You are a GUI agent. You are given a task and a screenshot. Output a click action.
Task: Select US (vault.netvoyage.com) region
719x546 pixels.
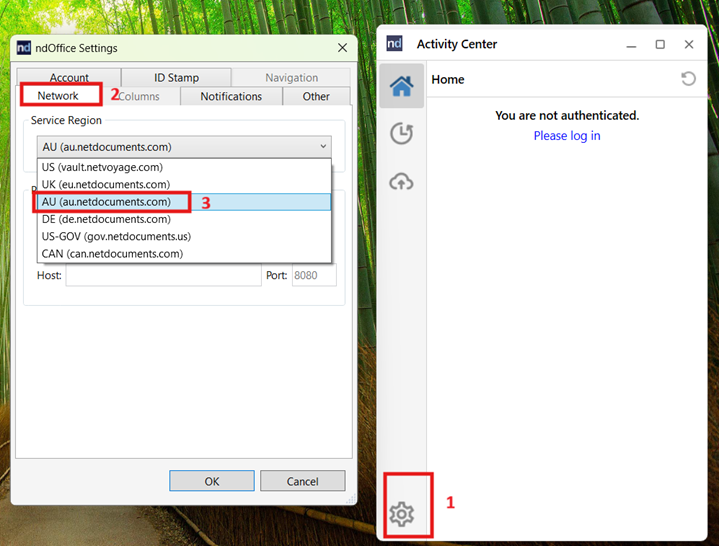click(x=102, y=167)
